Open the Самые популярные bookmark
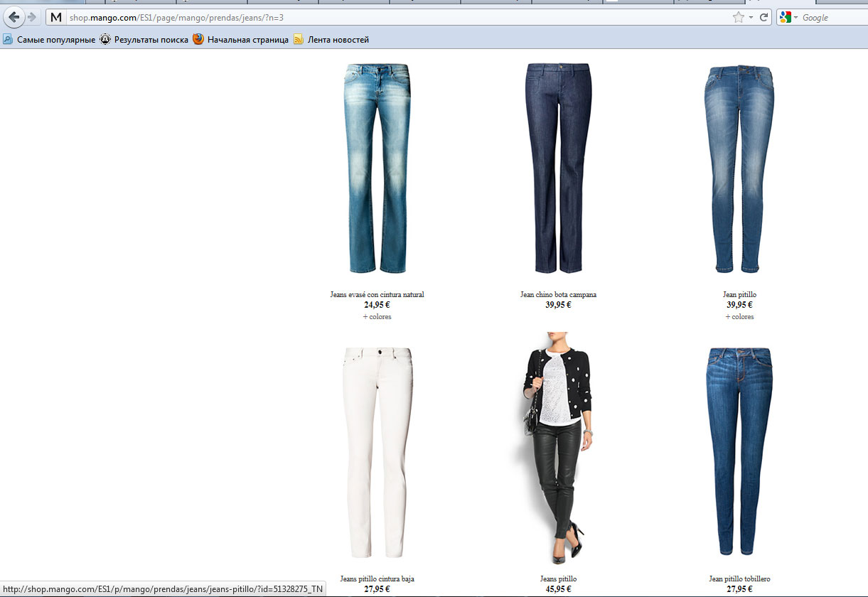This screenshot has width=868, height=597. point(50,40)
